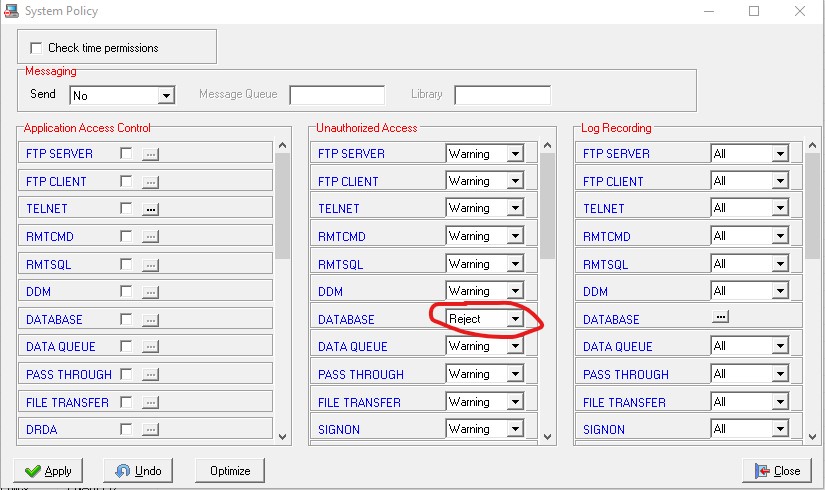Tick the PASS THROUGH access control checkbox

click(x=126, y=374)
